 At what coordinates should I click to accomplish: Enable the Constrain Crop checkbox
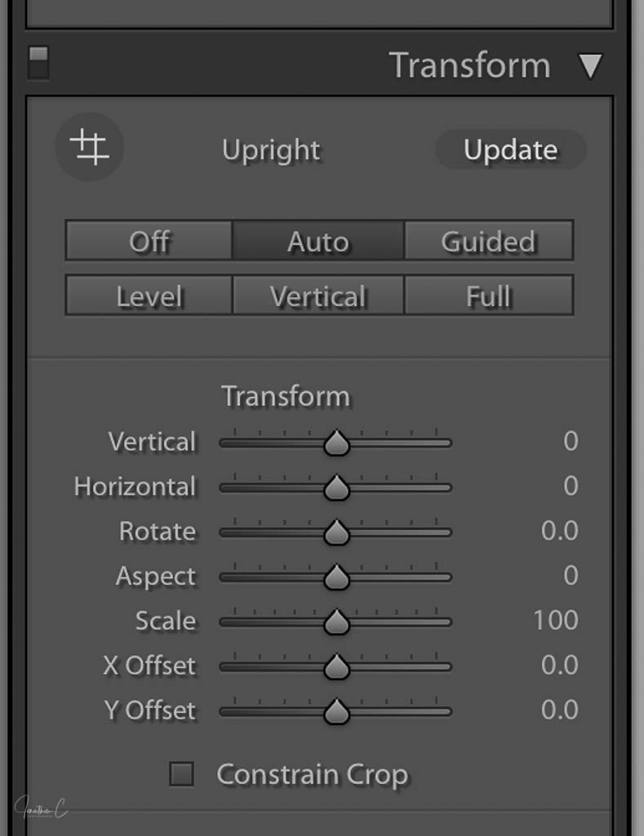(181, 774)
